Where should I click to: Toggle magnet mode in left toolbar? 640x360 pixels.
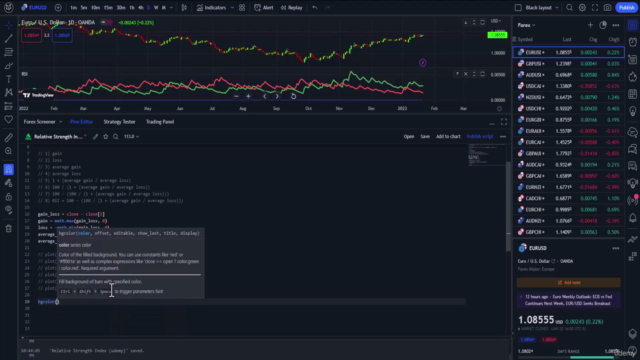coord(9,169)
